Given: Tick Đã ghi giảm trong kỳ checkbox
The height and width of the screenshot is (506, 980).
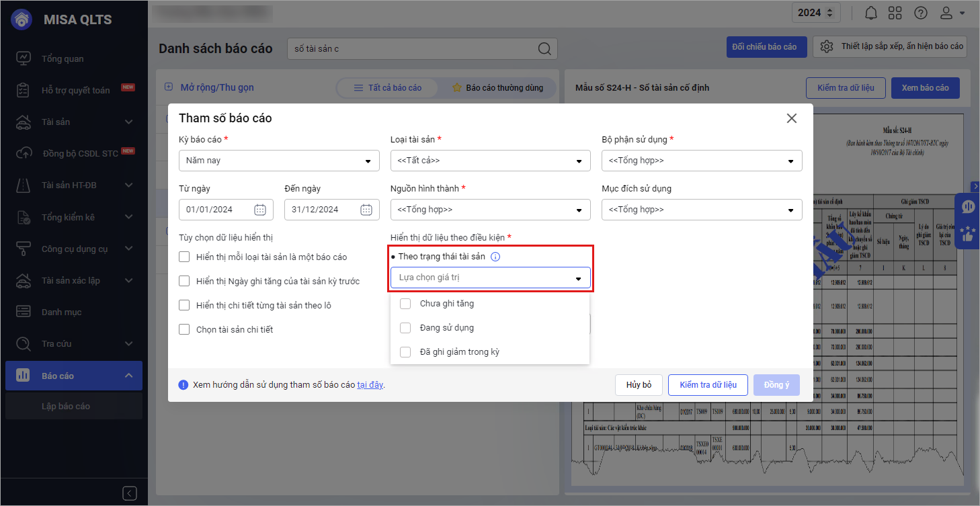Looking at the screenshot, I should (x=405, y=352).
